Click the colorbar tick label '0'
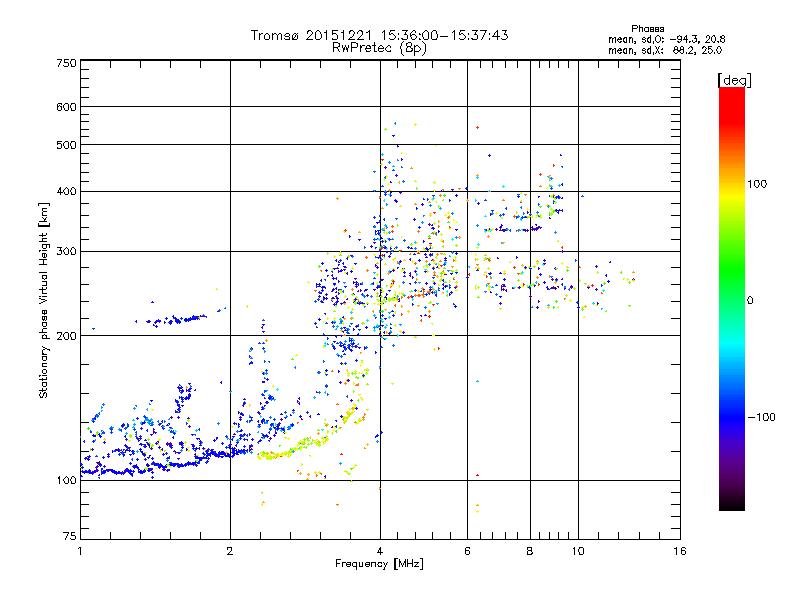The height and width of the screenshot is (600, 800). pyautogui.click(x=750, y=301)
